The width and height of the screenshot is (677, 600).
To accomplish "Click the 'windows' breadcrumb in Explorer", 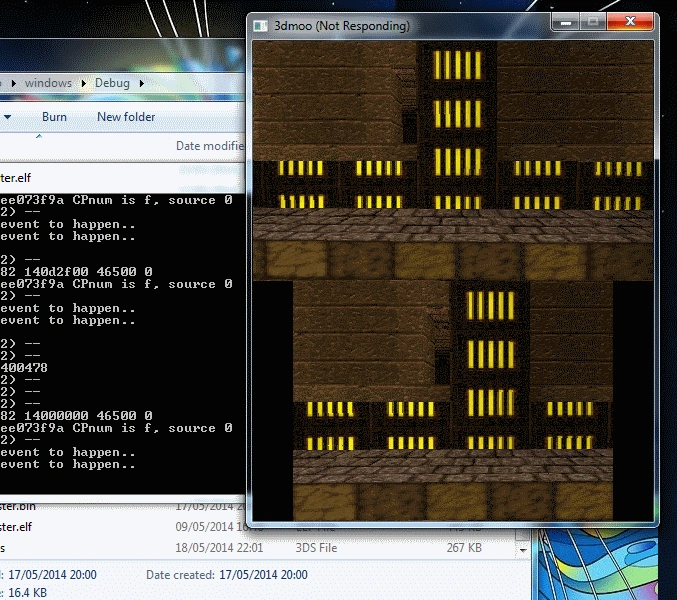I will click(48, 83).
